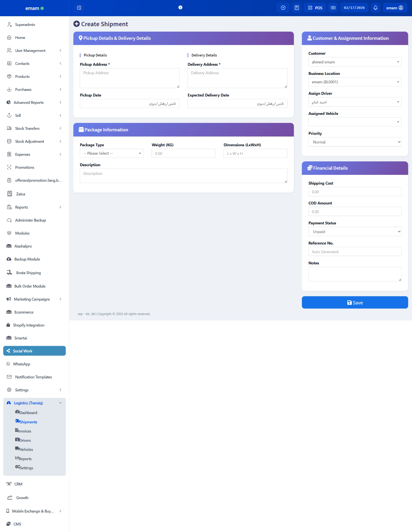Viewport: 412px width, 532px height.
Task: Open the Growth chart sidebar item
Action: click(22, 498)
